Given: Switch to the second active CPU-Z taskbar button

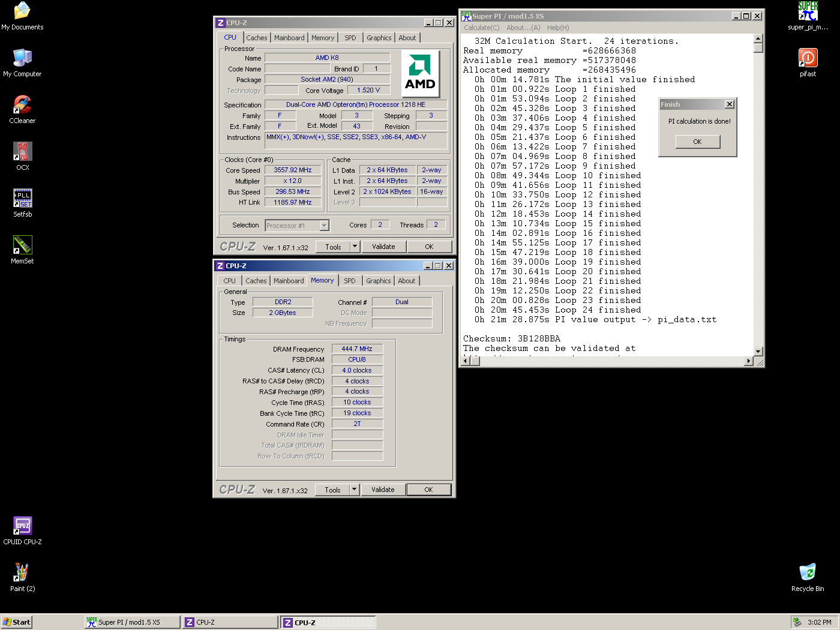Looking at the screenshot, I should pyautogui.click(x=328, y=622).
